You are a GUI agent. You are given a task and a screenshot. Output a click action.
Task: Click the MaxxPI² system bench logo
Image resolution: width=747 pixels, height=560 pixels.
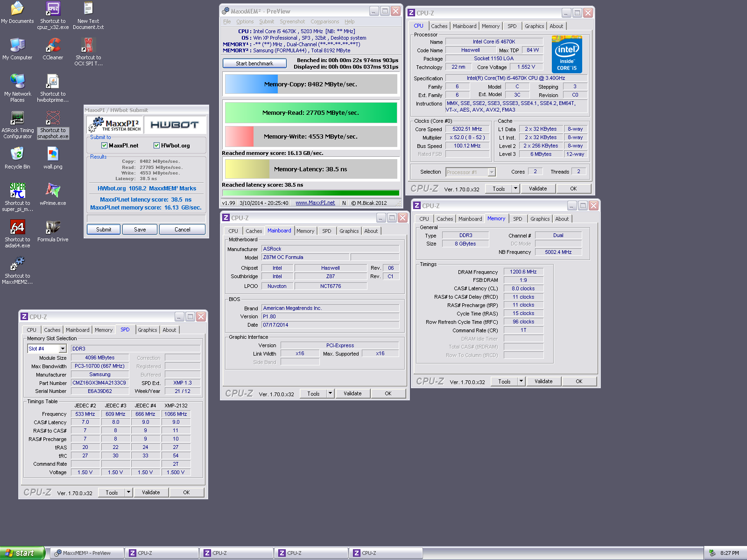tap(115, 125)
